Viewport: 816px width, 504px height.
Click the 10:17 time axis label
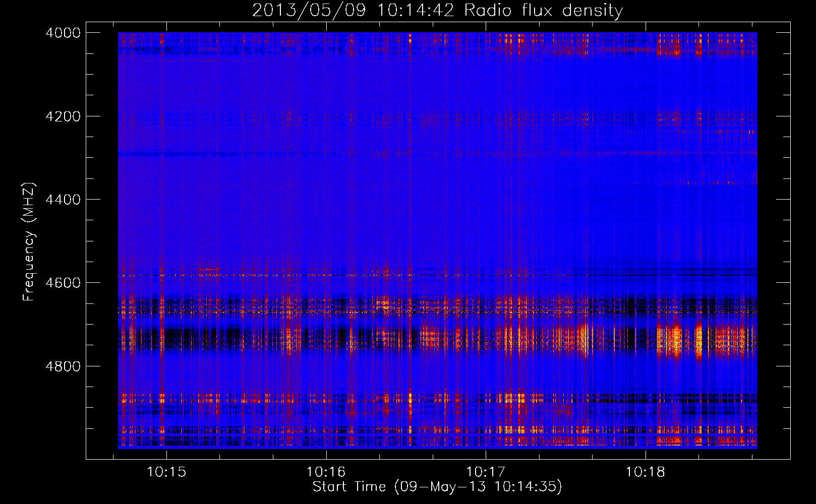point(485,472)
